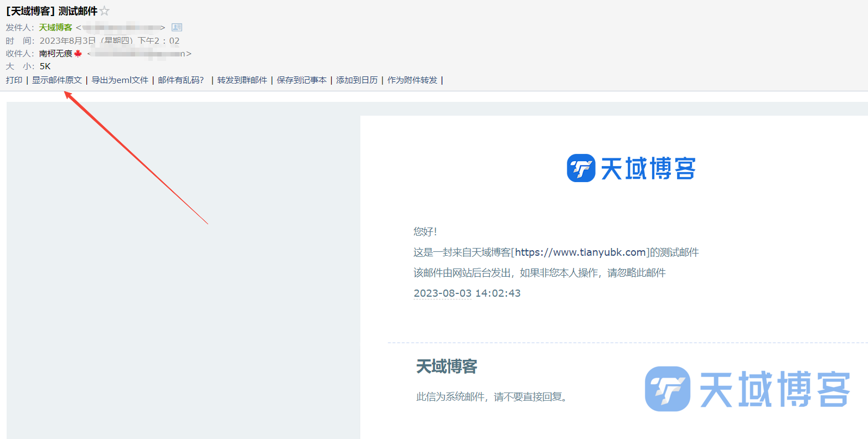Screen dimensions: 868x439
Task: Click the time 2023年8月3日 line in the header
Action: pos(110,40)
